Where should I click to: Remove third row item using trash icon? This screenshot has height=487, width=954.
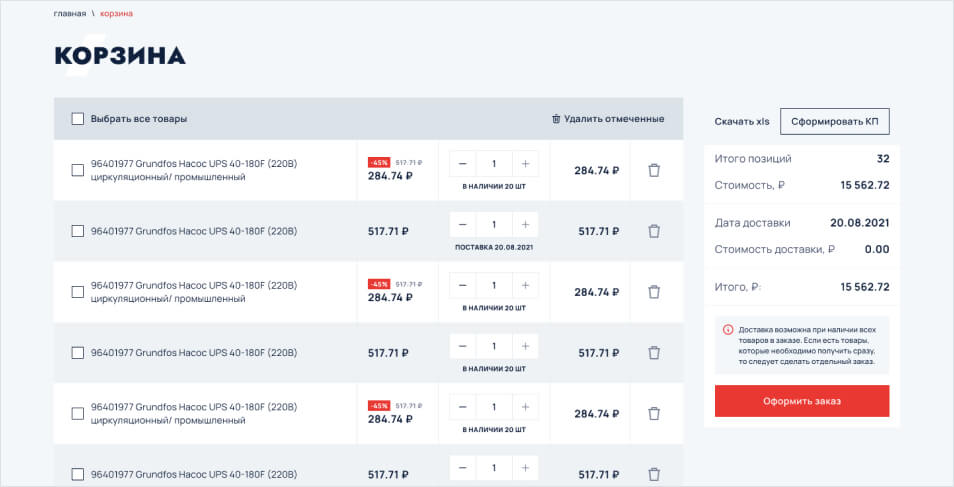654,292
